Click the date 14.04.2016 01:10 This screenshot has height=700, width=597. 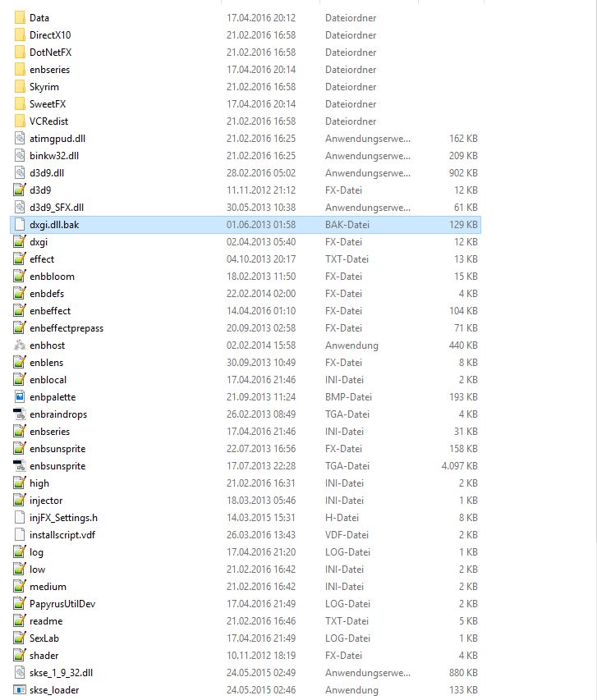click(x=261, y=311)
